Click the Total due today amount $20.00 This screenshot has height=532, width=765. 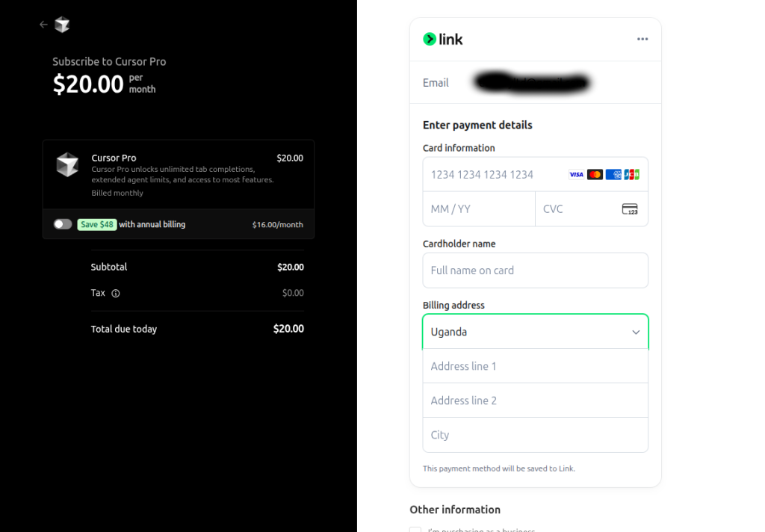[x=288, y=329]
